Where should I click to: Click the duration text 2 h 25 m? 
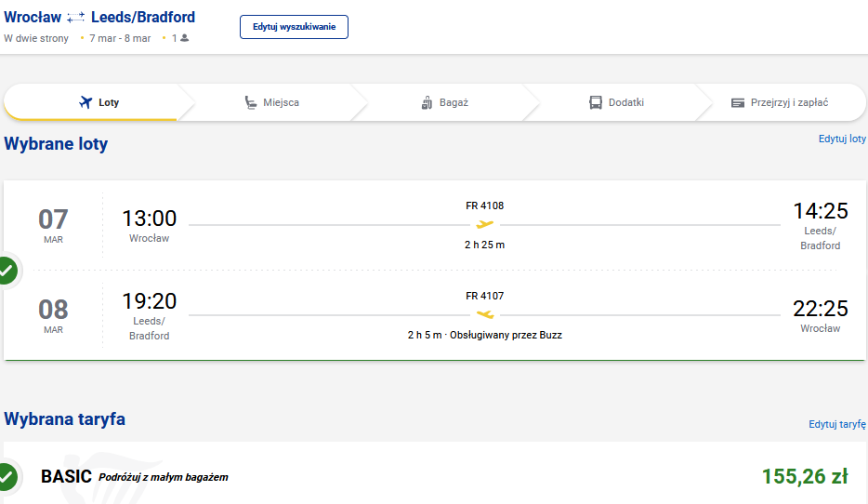click(485, 245)
